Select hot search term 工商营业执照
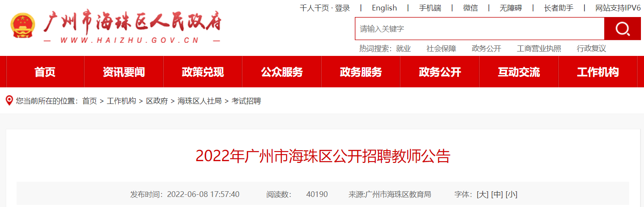Viewport: 644px width, 207px height. pos(539,48)
